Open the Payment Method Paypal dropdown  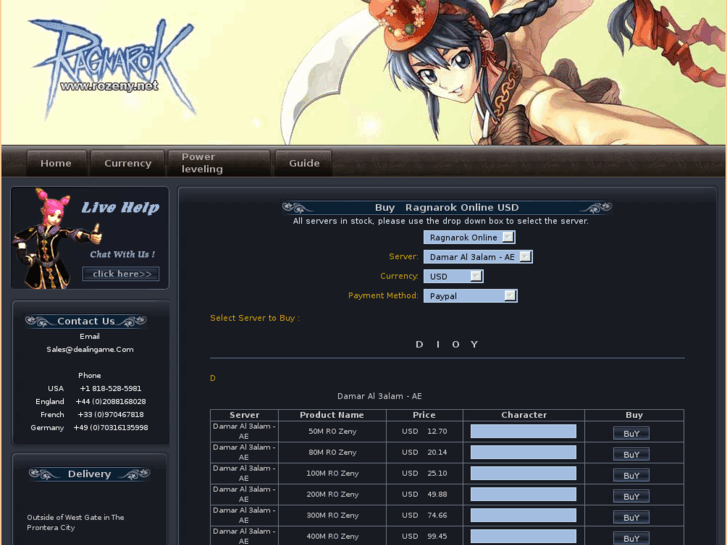point(471,296)
